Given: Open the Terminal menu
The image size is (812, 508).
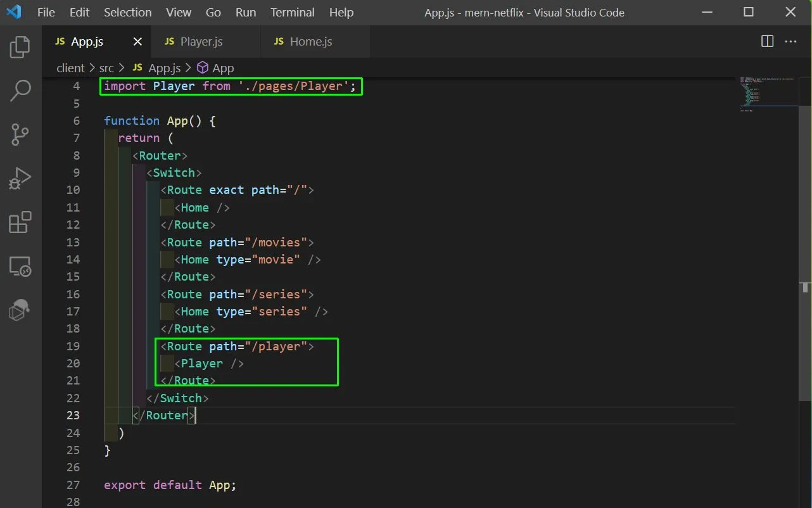Looking at the screenshot, I should pyautogui.click(x=293, y=12).
